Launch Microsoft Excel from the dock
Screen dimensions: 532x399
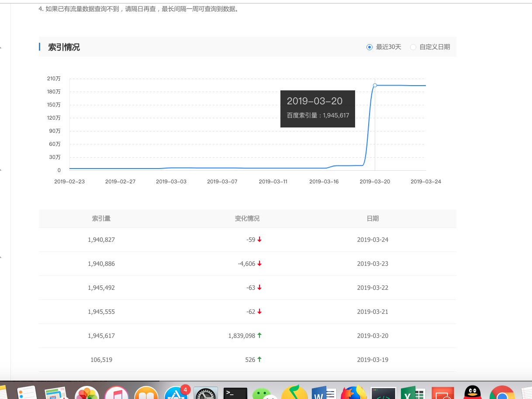[x=413, y=394]
